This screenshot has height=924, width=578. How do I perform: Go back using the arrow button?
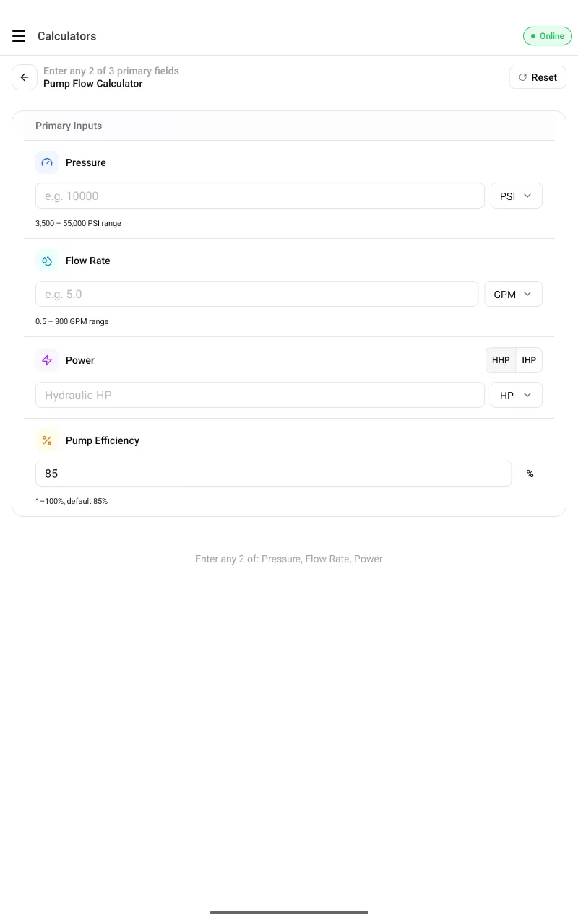point(25,77)
